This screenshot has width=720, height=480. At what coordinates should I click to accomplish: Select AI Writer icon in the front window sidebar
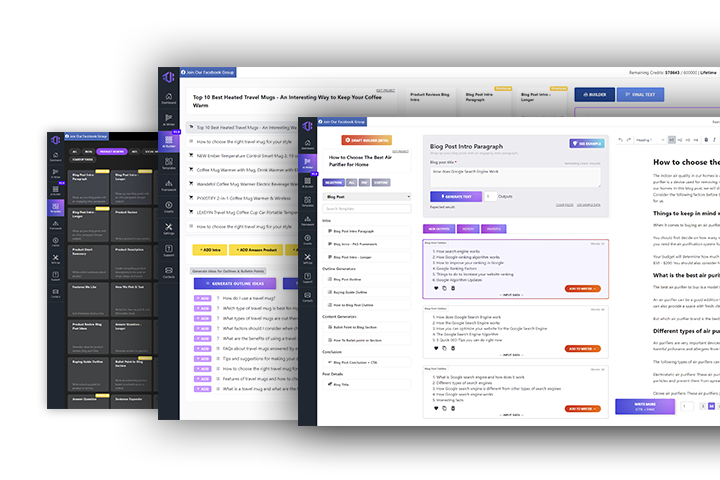click(x=308, y=163)
